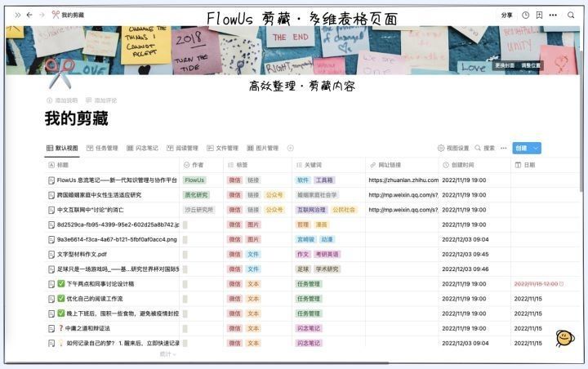Select the 默认视图 view tab
This screenshot has width=588, height=369.
(62, 148)
